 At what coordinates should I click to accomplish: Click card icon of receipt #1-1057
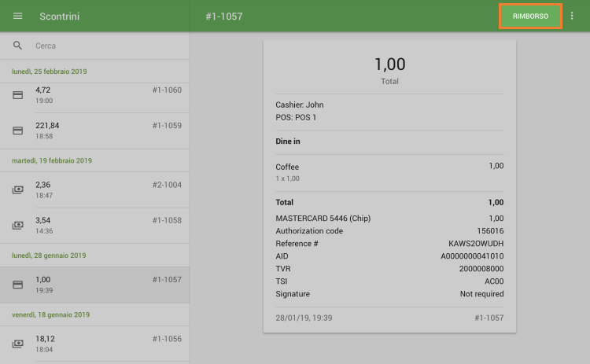tap(18, 285)
